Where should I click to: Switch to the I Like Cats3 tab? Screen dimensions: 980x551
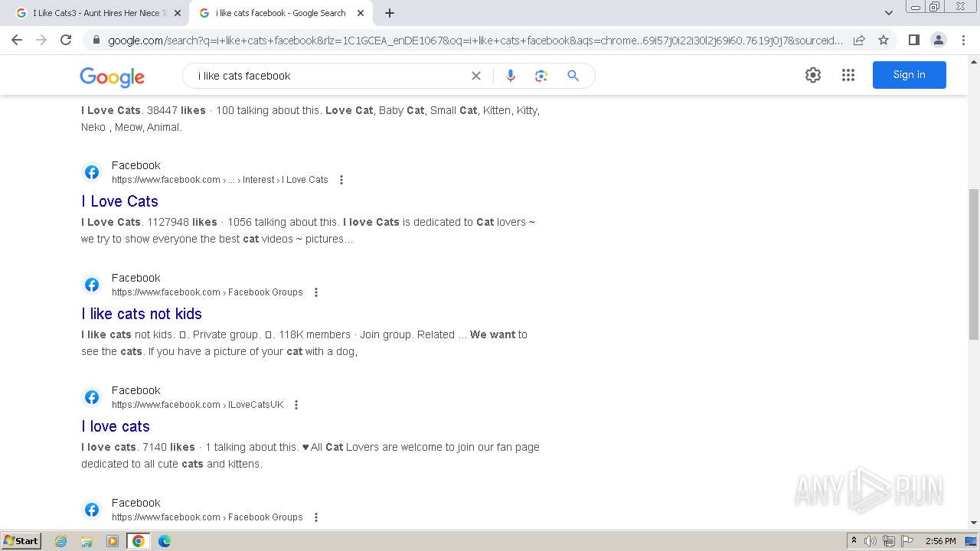pos(96,13)
